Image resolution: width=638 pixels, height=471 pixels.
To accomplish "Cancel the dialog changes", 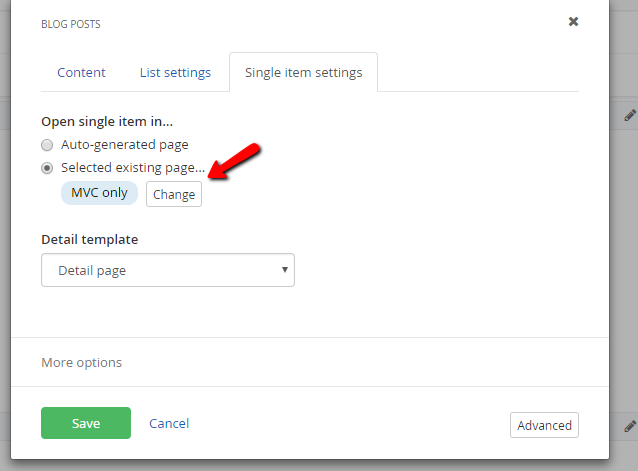I will coord(169,423).
